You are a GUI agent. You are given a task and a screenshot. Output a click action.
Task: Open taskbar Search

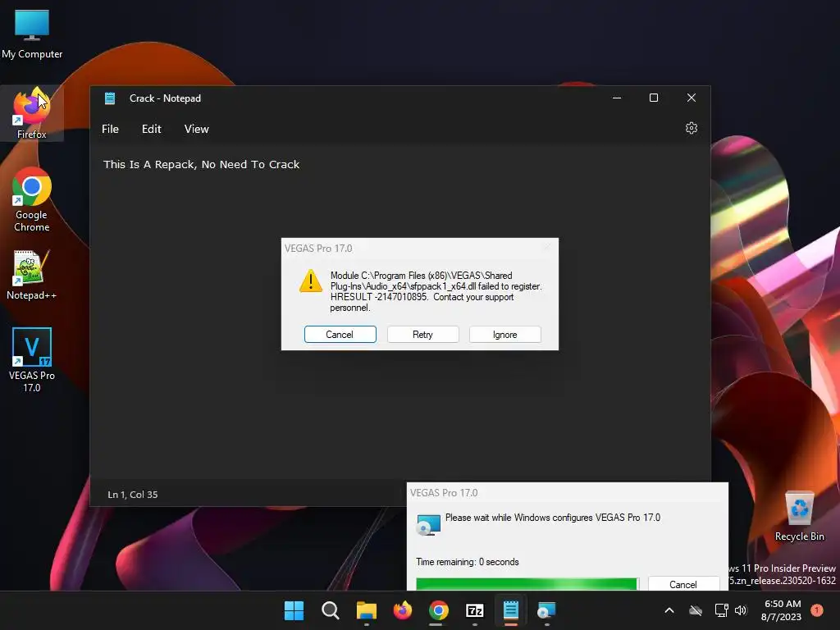click(330, 610)
